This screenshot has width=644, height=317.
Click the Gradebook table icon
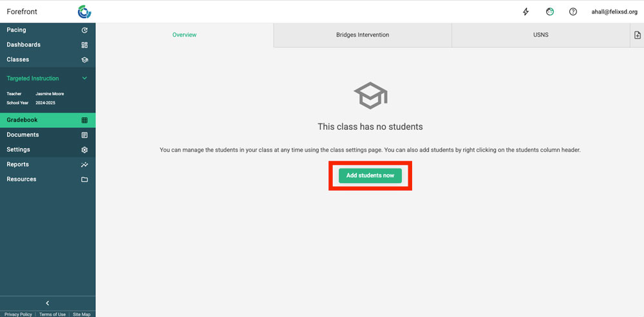84,120
